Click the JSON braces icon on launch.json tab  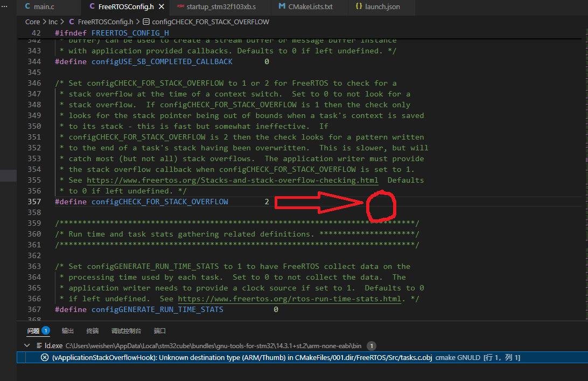(x=359, y=6)
